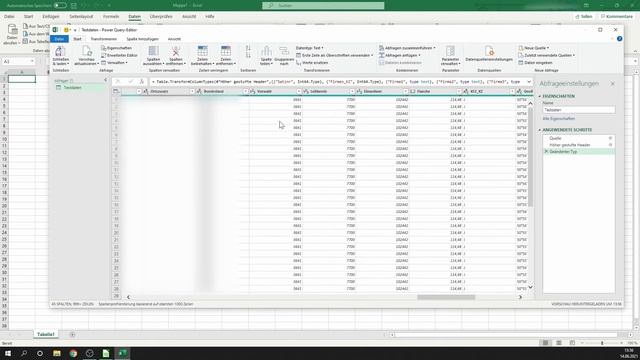Toggle Automatisches Speichern switch
Image resolution: width=640 pixels, height=360 pixels.
(x=60, y=5)
